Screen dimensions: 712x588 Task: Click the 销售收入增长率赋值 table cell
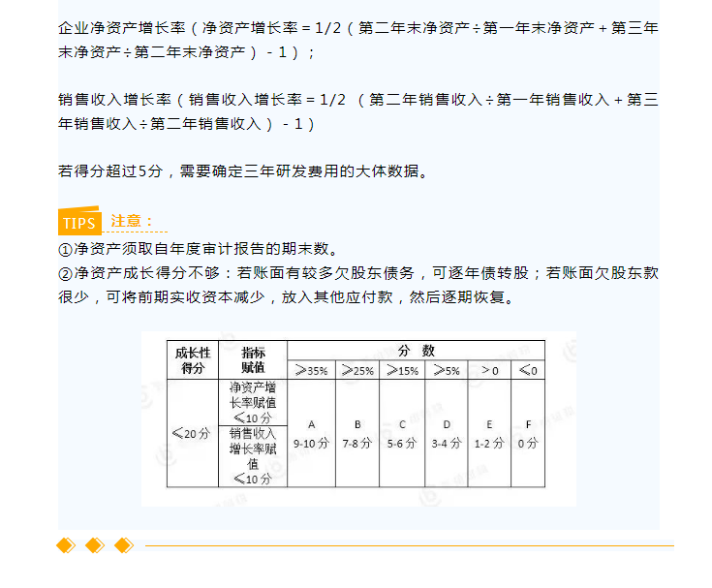tap(253, 455)
